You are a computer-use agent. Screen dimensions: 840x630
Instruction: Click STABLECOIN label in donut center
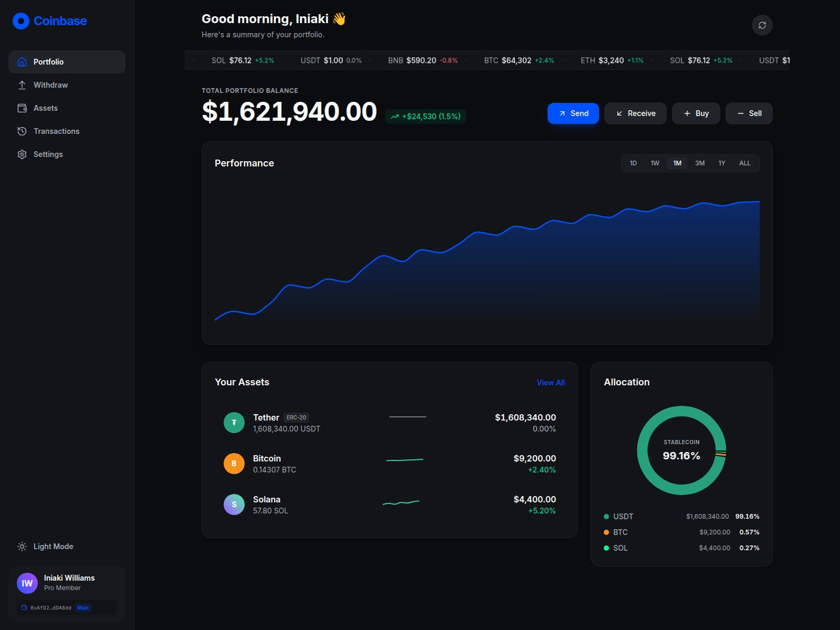click(681, 442)
